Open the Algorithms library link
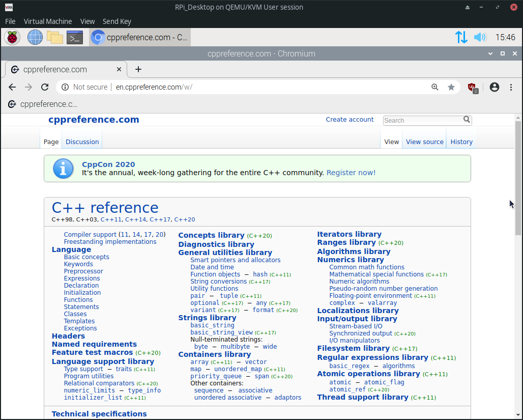 (354, 251)
